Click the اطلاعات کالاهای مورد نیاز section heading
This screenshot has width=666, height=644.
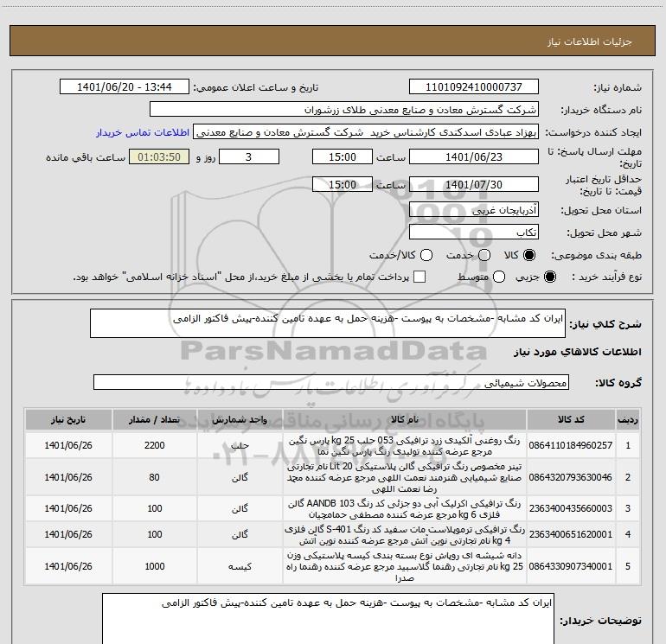(x=578, y=352)
